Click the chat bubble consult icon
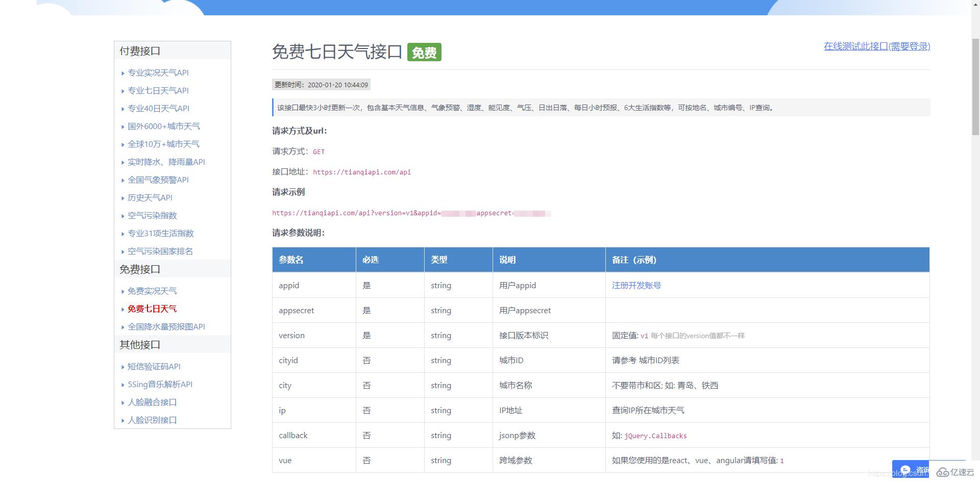980x483 pixels. tap(905, 470)
